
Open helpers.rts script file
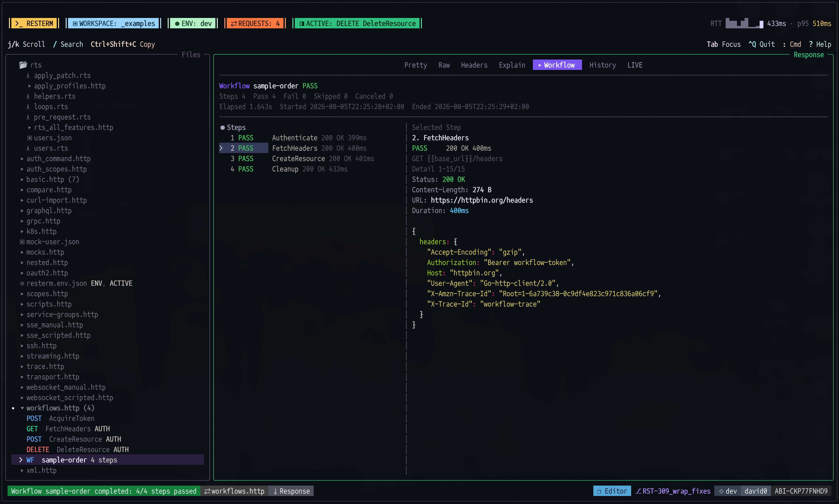pyautogui.click(x=55, y=96)
